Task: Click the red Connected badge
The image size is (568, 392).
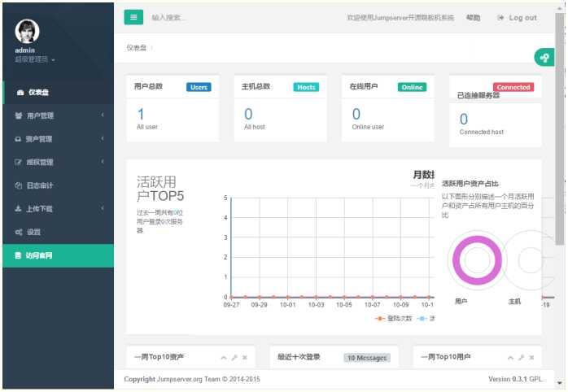Action: click(513, 87)
